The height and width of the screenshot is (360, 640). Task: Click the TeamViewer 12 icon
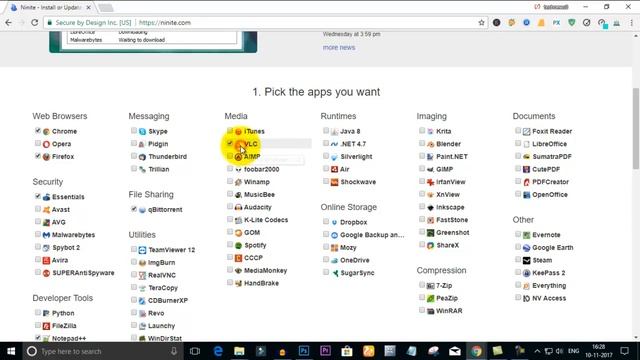click(142, 250)
